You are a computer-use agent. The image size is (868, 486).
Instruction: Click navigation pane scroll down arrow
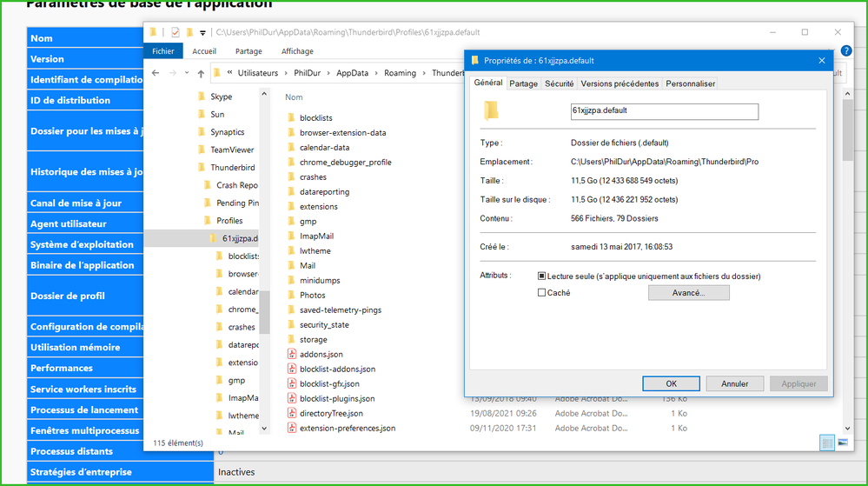pyautogui.click(x=264, y=428)
